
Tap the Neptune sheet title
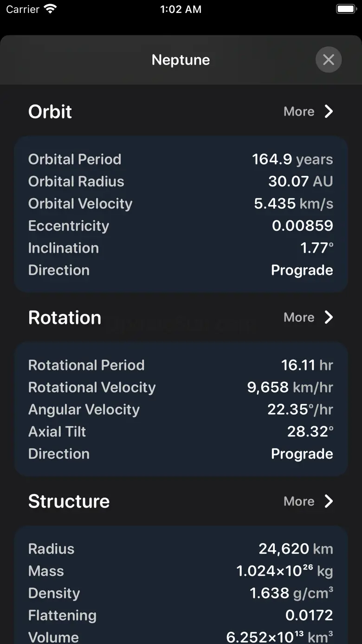pos(181,60)
